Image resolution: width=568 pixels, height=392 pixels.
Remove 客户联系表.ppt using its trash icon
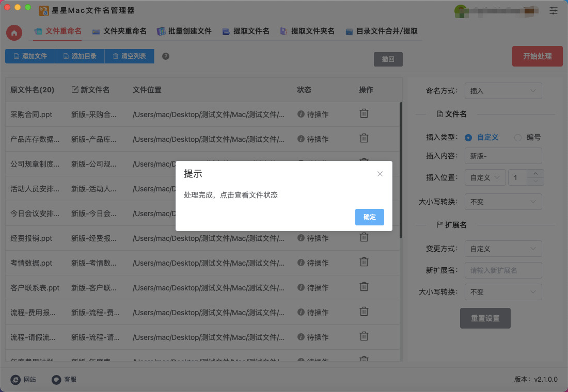364,287
